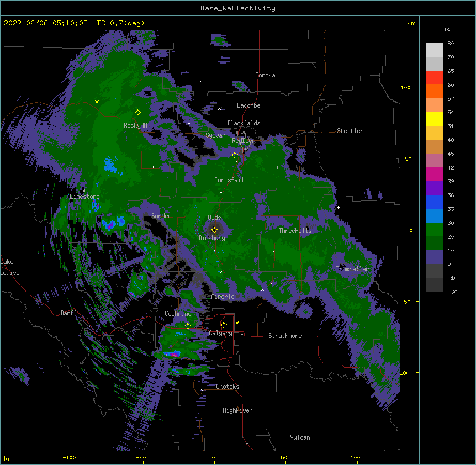Click the Banff town label
This screenshot has height=465, width=476.
68,313
